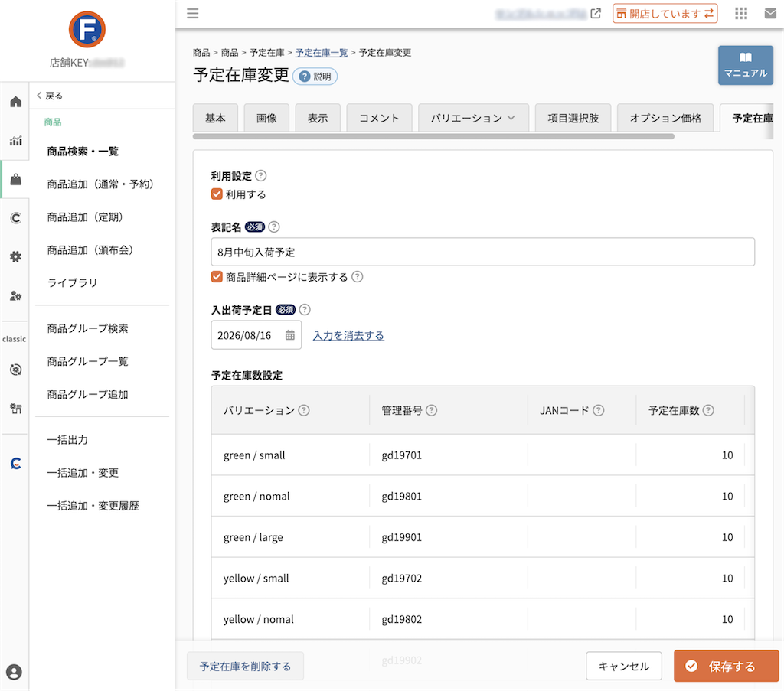
Task: Open 商品グループ検索 menu item
Action: [x=87, y=328]
